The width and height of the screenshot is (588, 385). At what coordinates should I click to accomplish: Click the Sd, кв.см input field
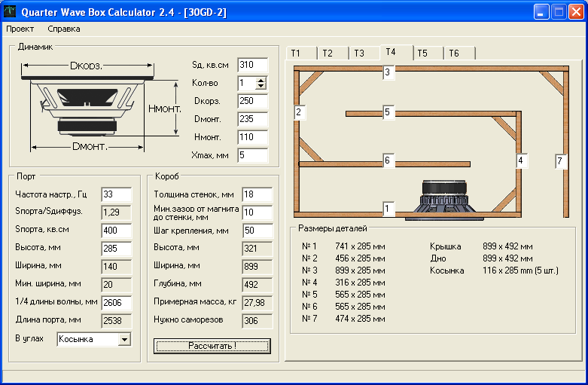(x=252, y=65)
